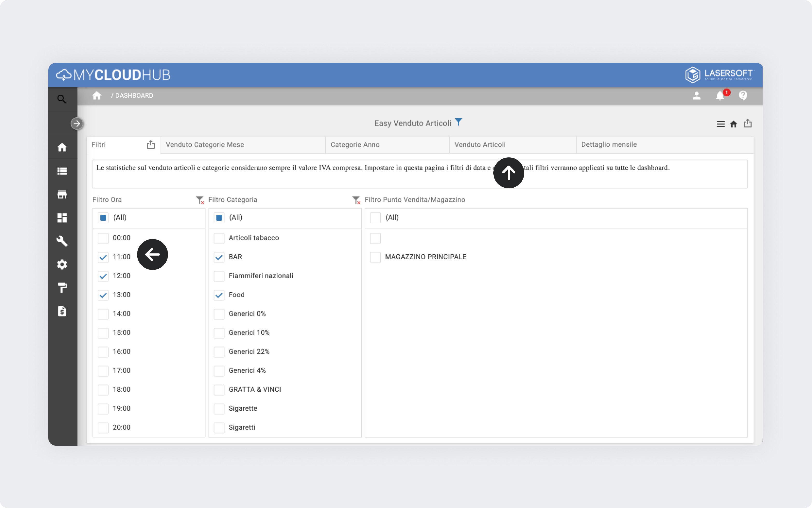The image size is (812, 508).
Task: Click the breadcrumb home icon
Action: (x=97, y=96)
